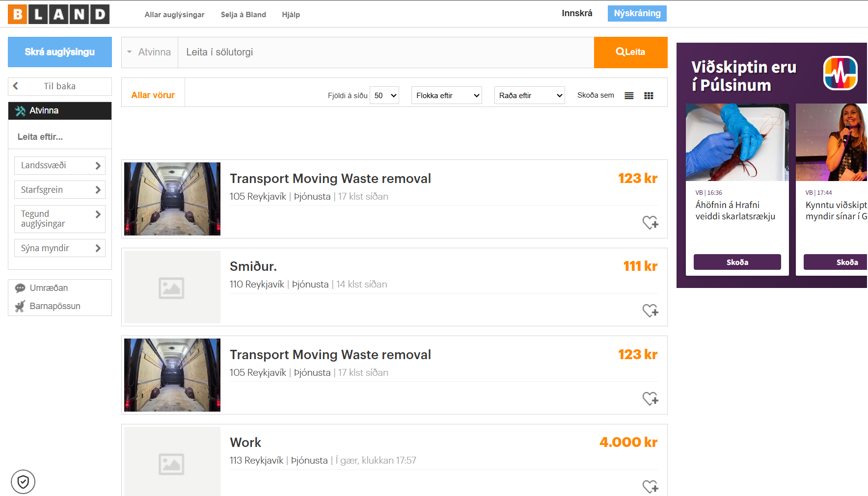Expand the Tegund auglýsingar filter

point(60,219)
